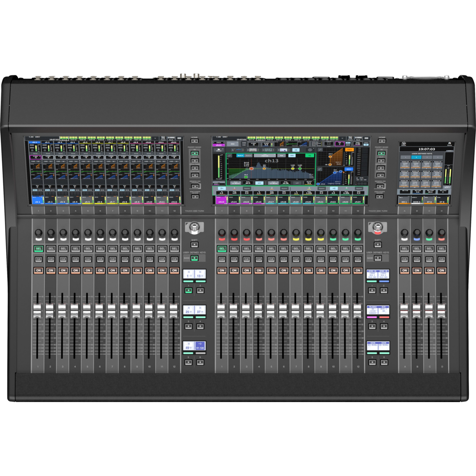Viewport: 476px width, 476px height.
Task: Expand the meter dropdown chevron on left touchscreen
Action: [154, 139]
